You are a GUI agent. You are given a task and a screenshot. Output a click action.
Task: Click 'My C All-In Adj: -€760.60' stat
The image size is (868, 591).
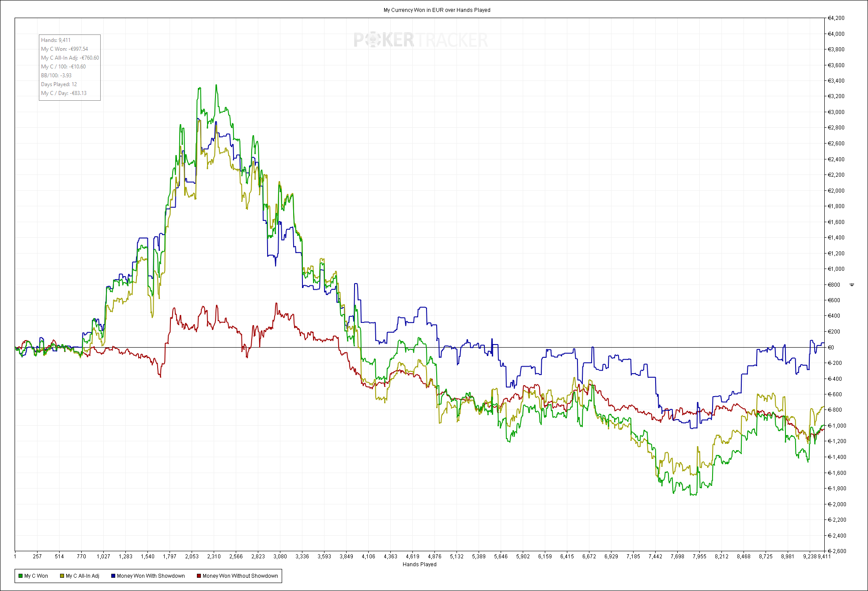[x=70, y=58]
